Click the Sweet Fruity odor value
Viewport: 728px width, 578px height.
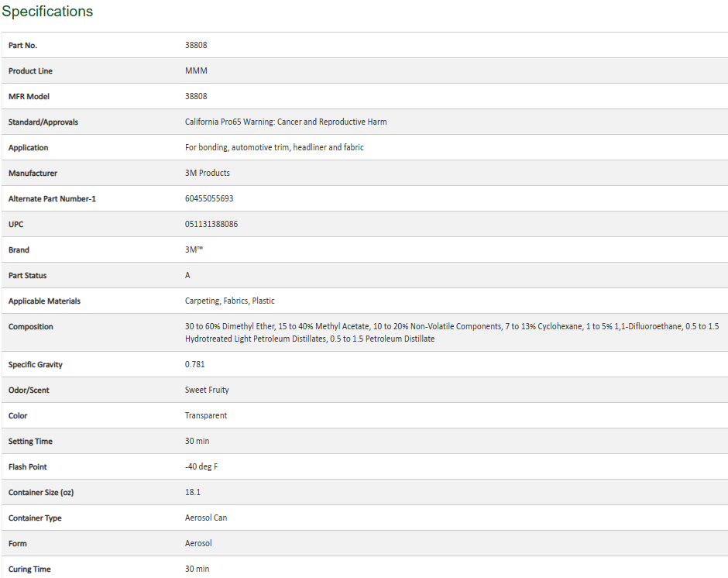[207, 390]
